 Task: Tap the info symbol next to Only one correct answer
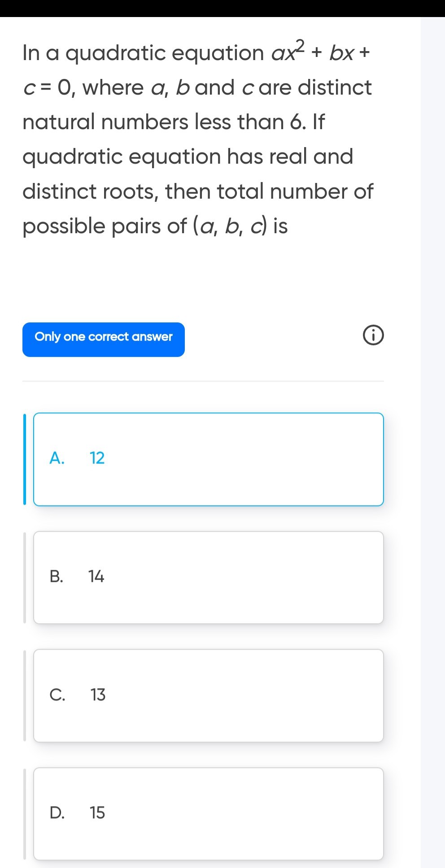(374, 335)
